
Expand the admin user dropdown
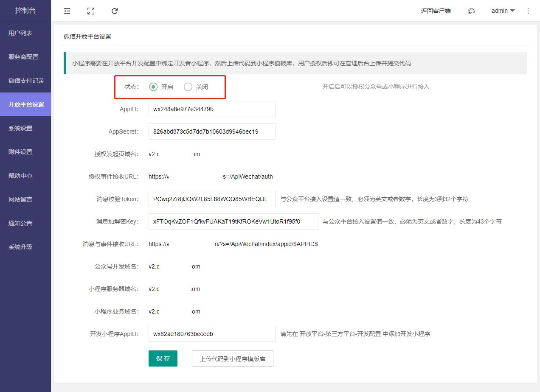click(503, 11)
